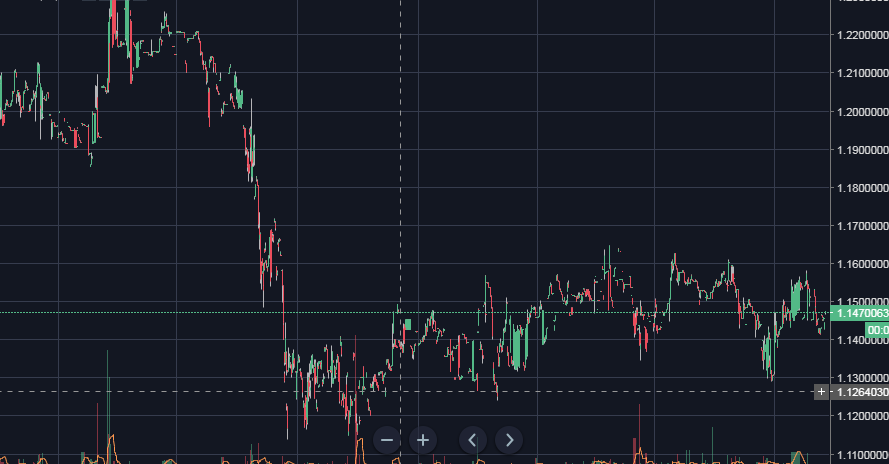Click price axis label 1.1300000

pos(862,378)
